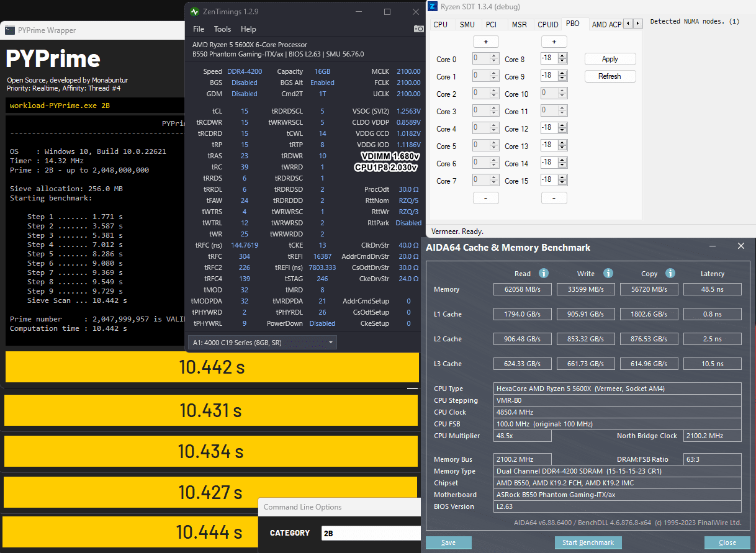
Task: Open the File menu in ZenTimings
Action: 199,29
